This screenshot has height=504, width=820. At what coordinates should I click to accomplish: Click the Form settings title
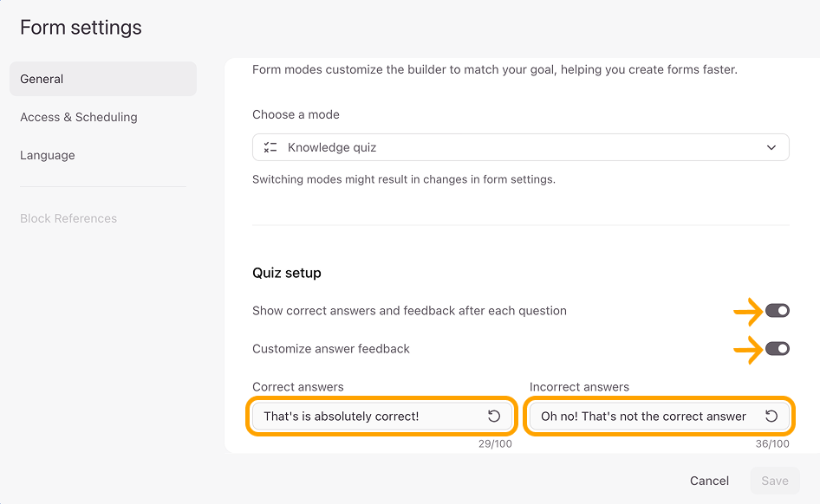[81, 27]
